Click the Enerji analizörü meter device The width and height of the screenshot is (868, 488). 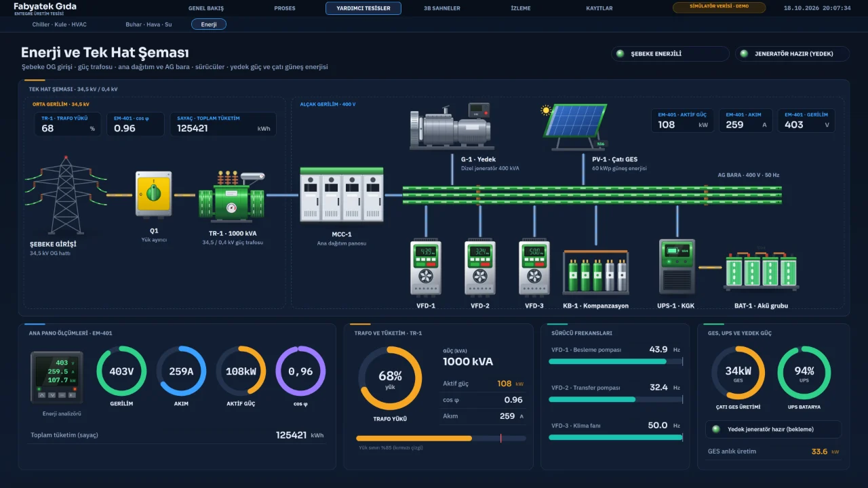[x=57, y=378]
